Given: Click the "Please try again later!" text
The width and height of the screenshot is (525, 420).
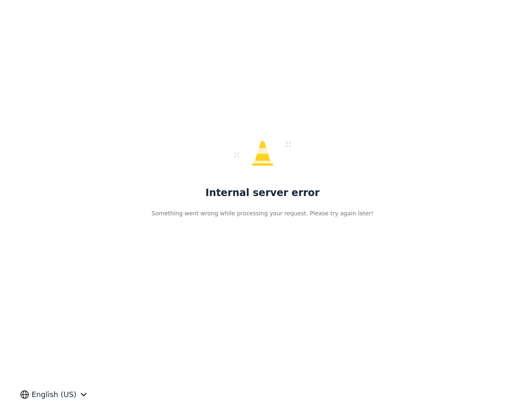Looking at the screenshot, I should pos(341,213).
